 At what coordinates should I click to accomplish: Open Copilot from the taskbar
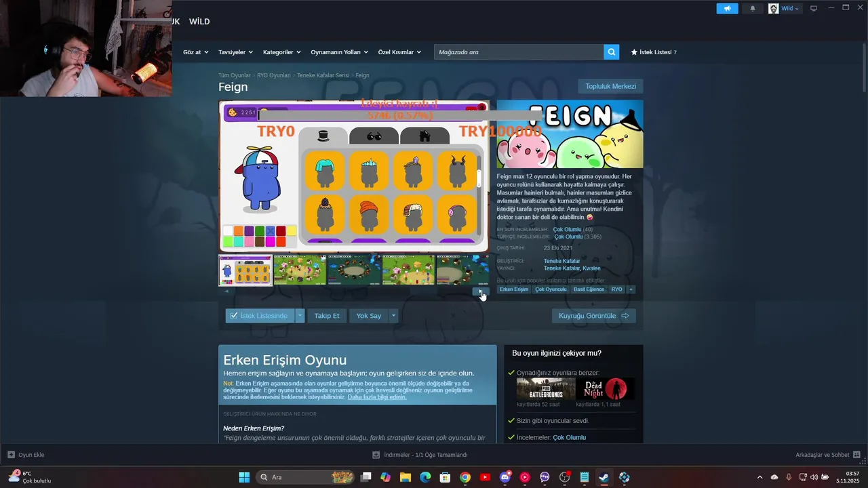click(x=385, y=477)
